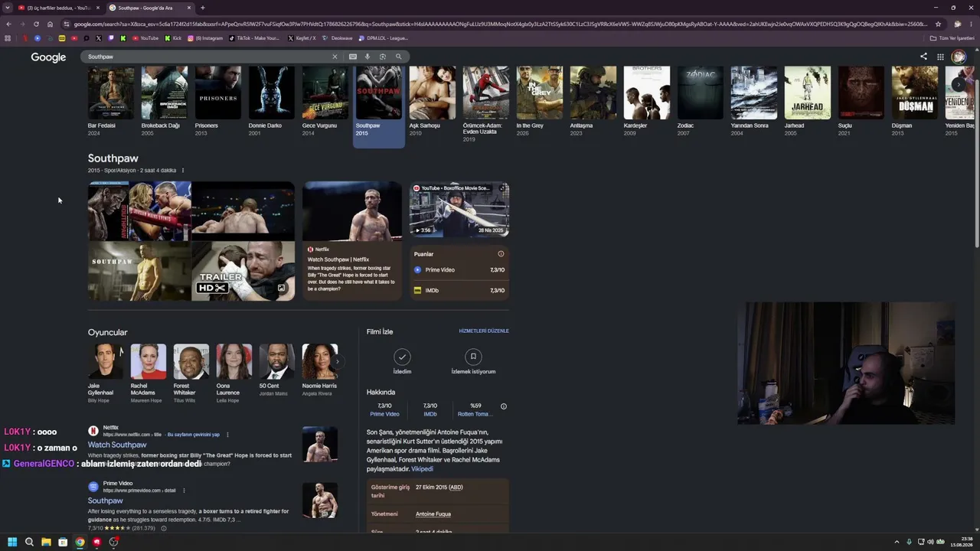980x551 pixels.
Task: Open the taskbar clock showing 23:38
Action: pyautogui.click(x=961, y=542)
